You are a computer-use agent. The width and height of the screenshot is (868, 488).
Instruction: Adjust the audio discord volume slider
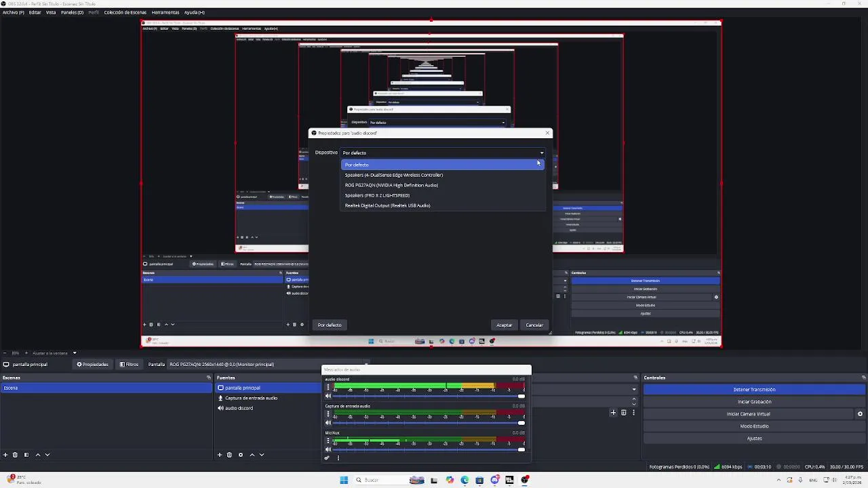[x=429, y=396]
